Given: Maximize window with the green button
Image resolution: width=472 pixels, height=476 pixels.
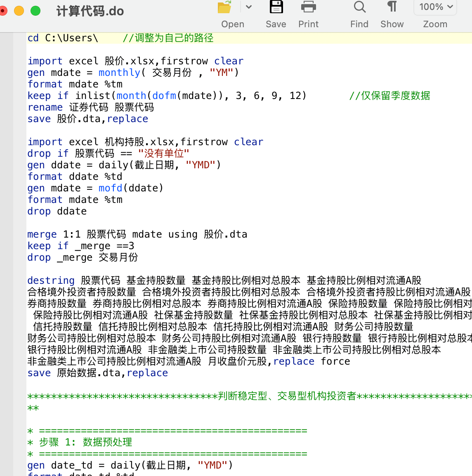Looking at the screenshot, I should click(35, 11).
